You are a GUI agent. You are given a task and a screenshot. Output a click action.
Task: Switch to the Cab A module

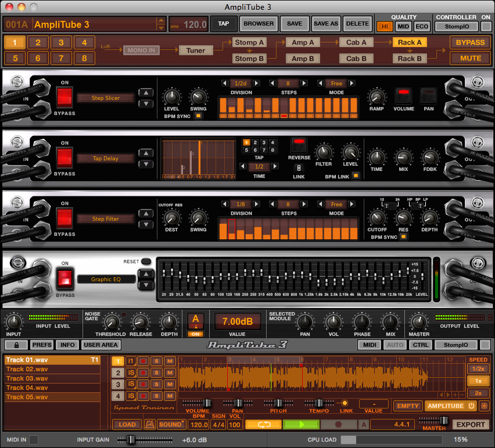[356, 42]
